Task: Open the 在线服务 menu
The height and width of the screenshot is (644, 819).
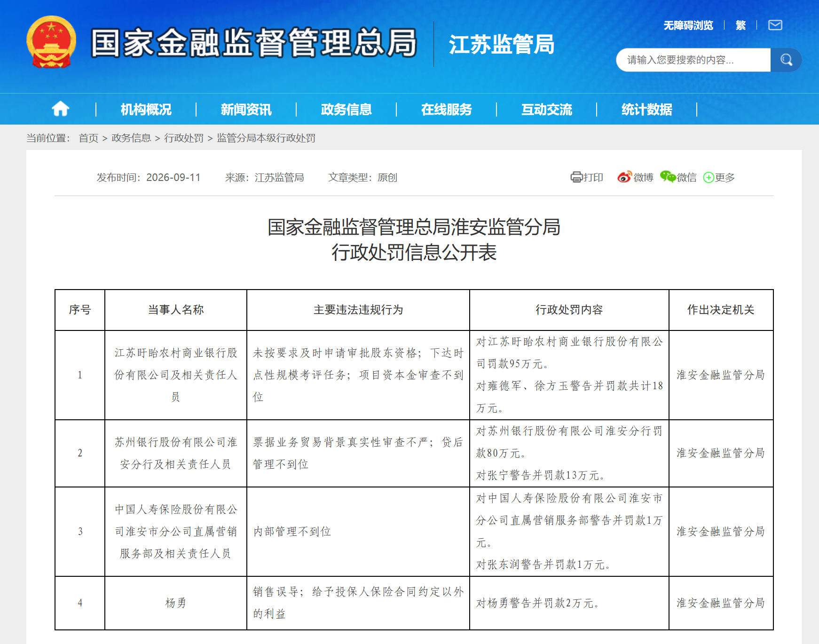Action: click(x=447, y=110)
